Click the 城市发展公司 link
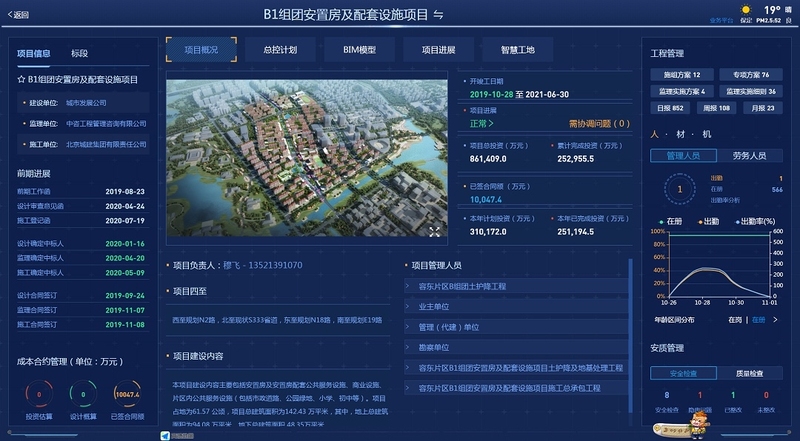The width and height of the screenshot is (800, 441). (x=86, y=103)
